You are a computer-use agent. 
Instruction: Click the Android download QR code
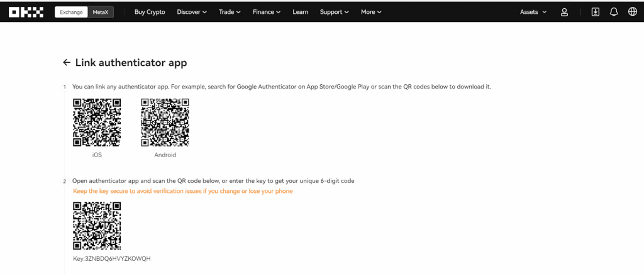coord(165,123)
